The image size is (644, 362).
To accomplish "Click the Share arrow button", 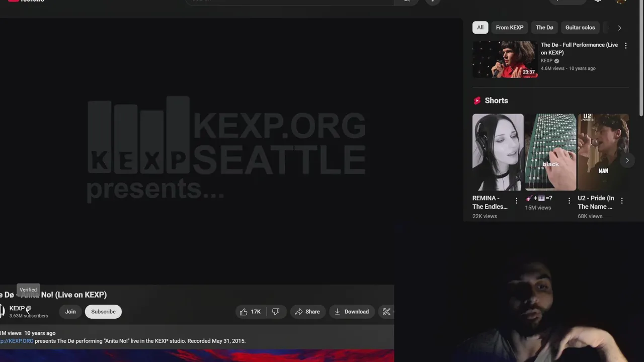I will [307, 312].
